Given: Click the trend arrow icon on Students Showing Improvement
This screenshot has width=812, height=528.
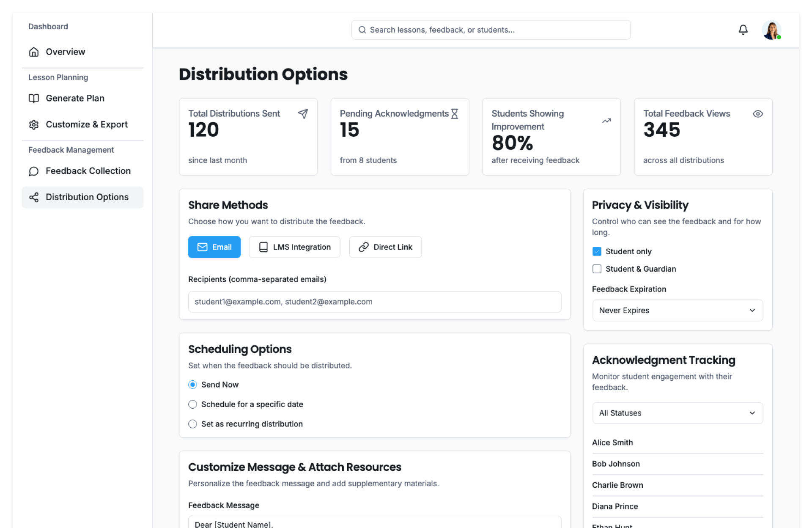Looking at the screenshot, I should [x=606, y=121].
